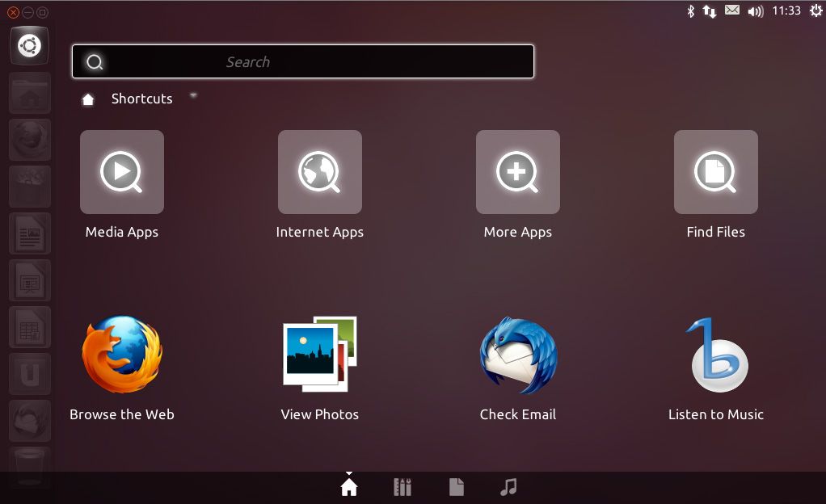The width and height of the screenshot is (826, 504).
Task: Open the More Apps shortcut
Action: click(518, 172)
